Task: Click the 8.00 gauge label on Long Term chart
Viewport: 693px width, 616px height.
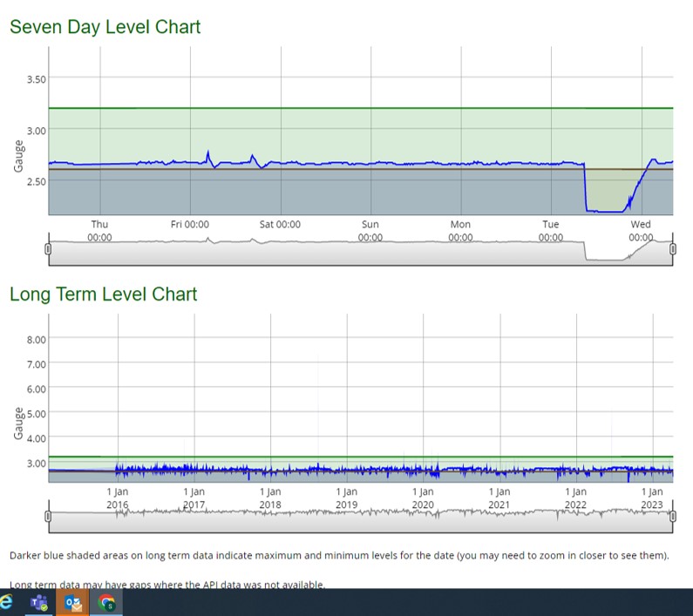Action: point(37,340)
